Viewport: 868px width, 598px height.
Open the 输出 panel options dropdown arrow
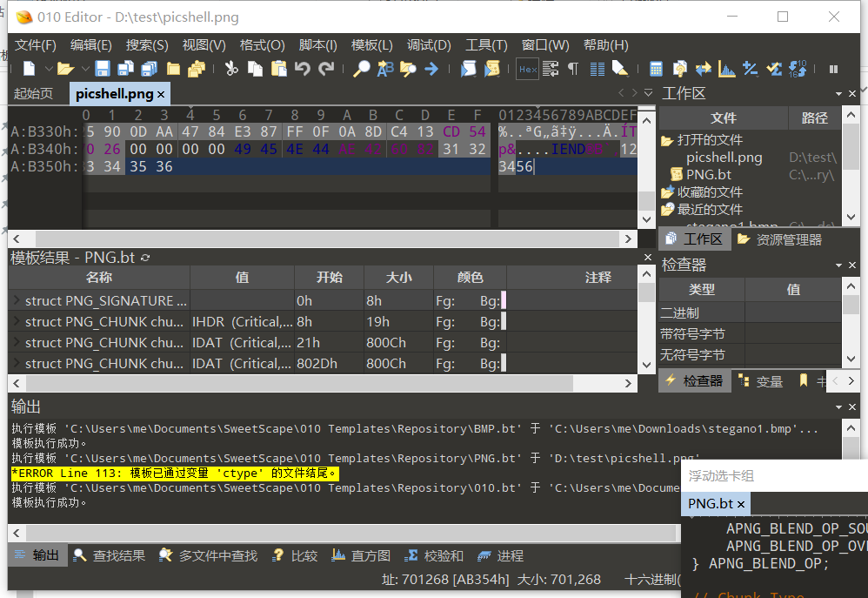838,407
